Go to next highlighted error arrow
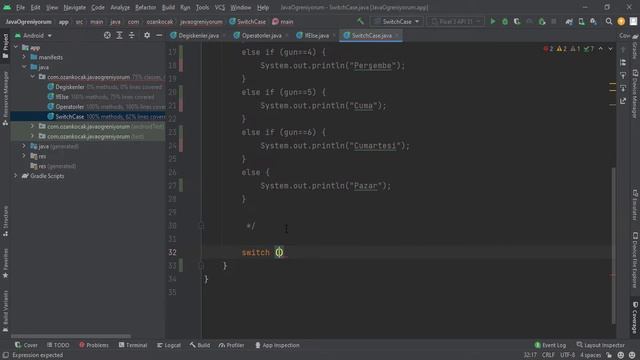 click(610, 49)
